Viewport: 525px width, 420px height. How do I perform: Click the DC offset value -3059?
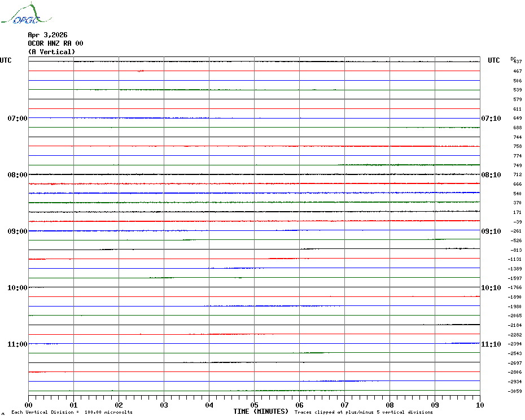(x=515, y=391)
